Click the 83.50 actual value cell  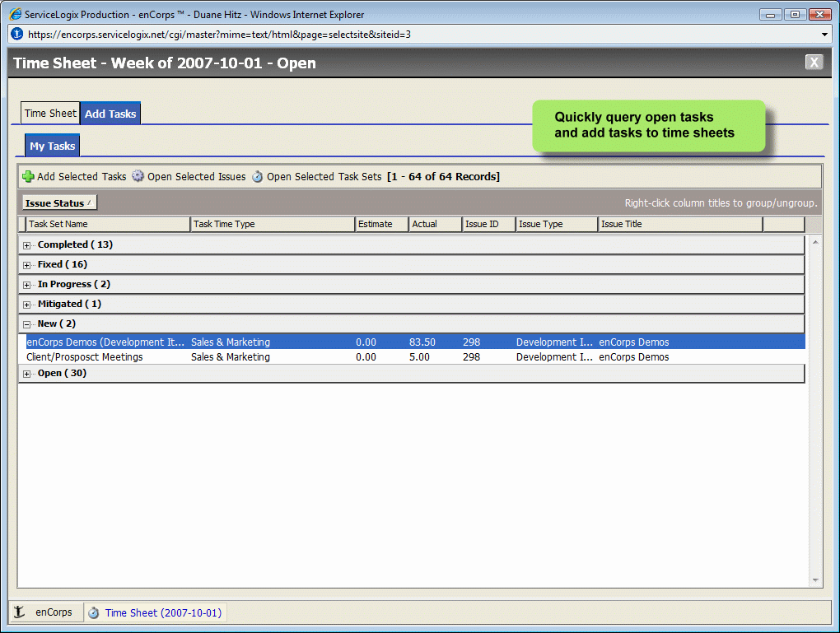pos(422,342)
